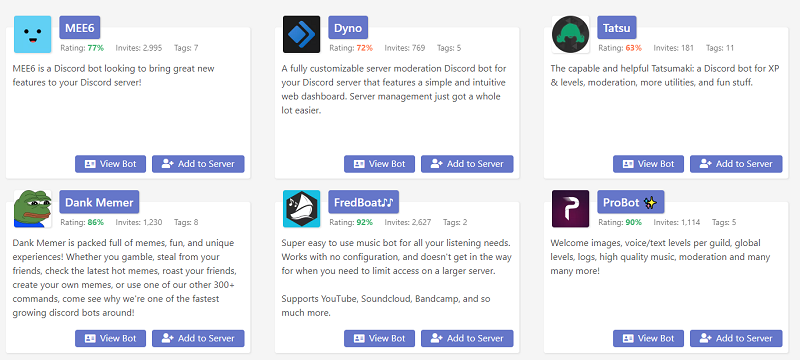Open the ProBot purple P logo
The width and height of the screenshot is (800, 360).
[570, 209]
